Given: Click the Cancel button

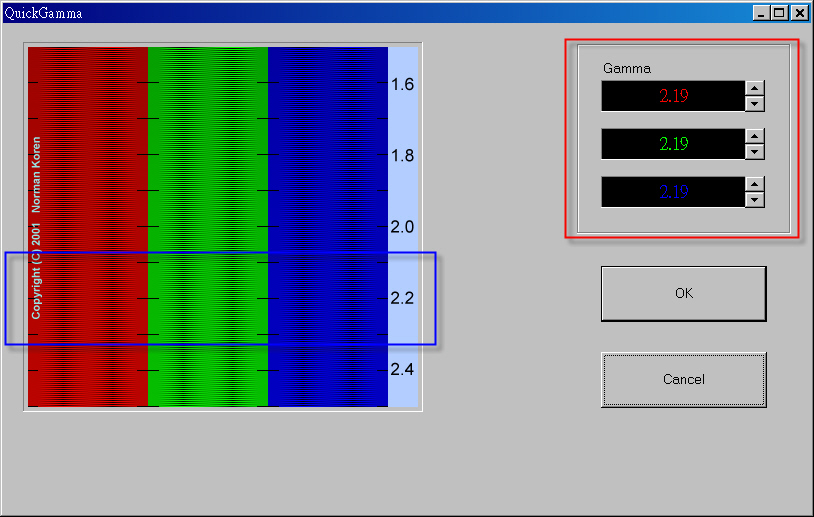Looking at the screenshot, I should click(x=684, y=380).
